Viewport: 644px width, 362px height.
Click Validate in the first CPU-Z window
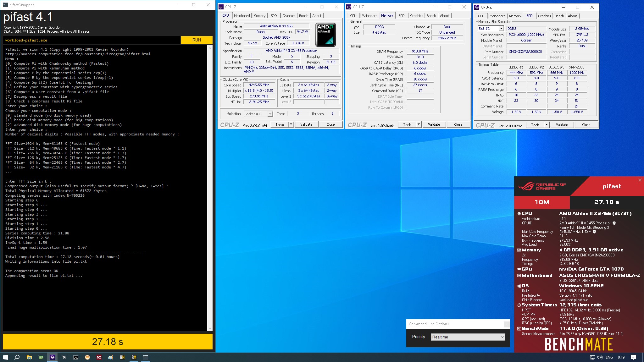(306, 124)
